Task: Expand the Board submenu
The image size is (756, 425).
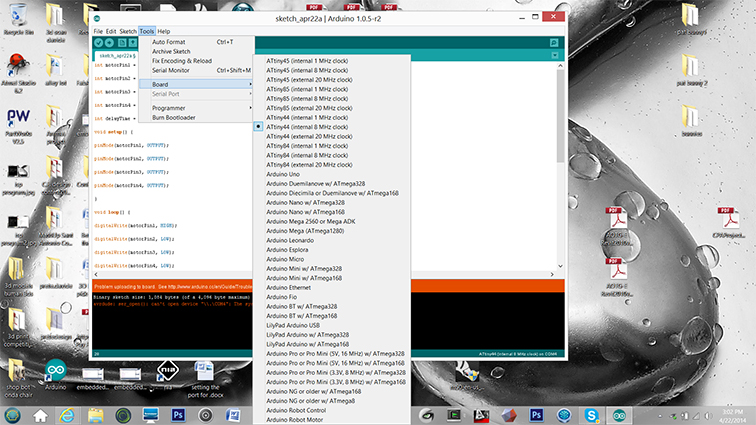Action: pyautogui.click(x=196, y=84)
